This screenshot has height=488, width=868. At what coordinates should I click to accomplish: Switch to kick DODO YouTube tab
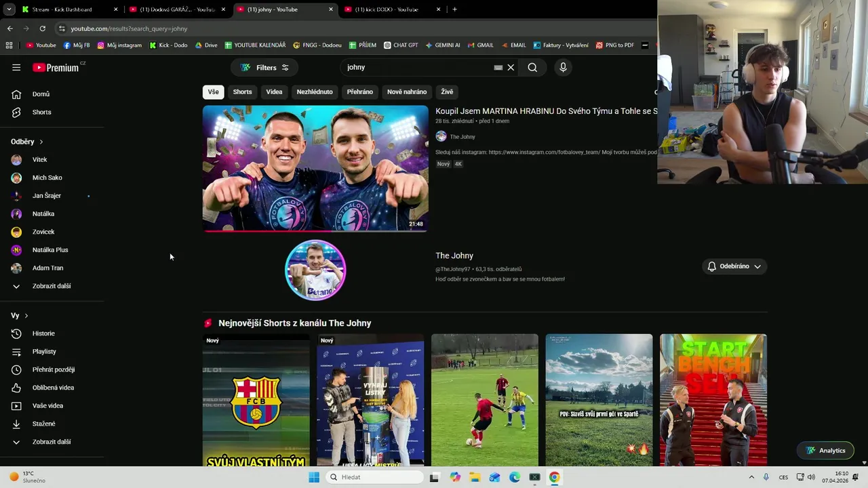[x=392, y=9]
